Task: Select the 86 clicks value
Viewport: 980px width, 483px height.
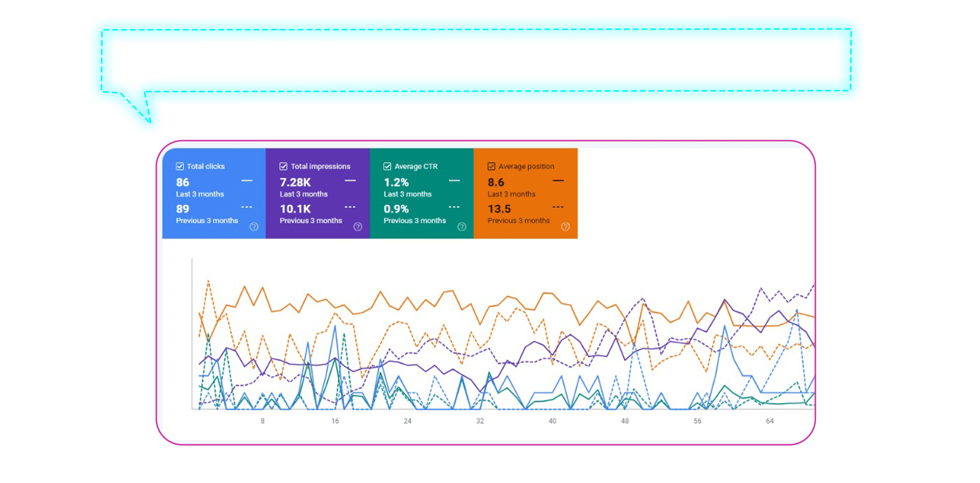Action: click(x=183, y=182)
